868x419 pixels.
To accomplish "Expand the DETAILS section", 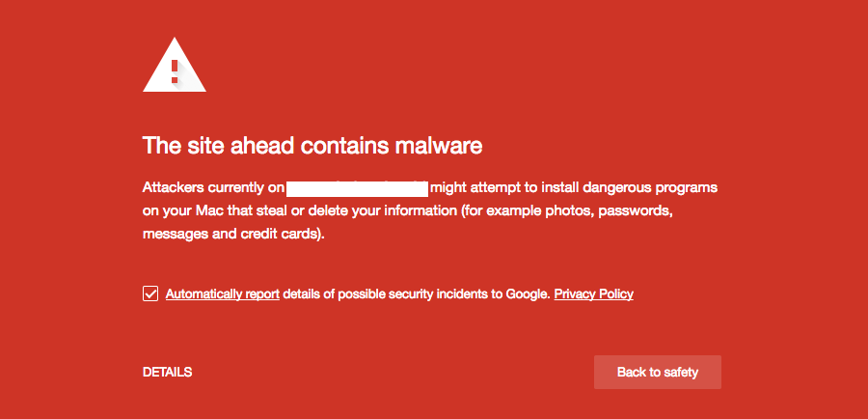I will 167,373.
